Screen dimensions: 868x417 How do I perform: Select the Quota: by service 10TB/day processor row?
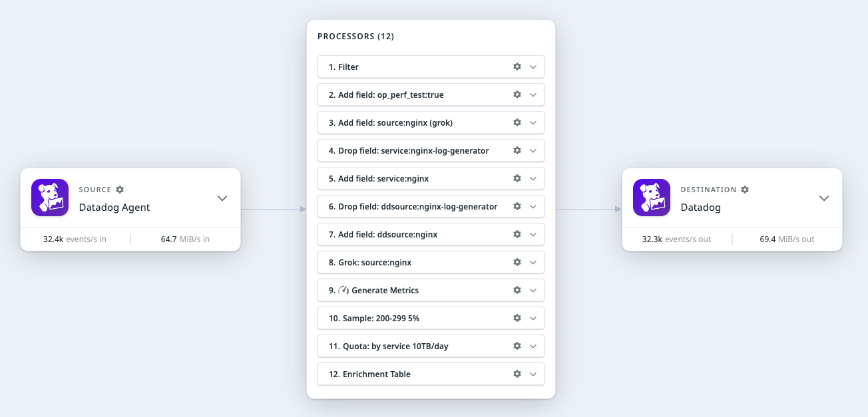pyautogui.click(x=413, y=346)
